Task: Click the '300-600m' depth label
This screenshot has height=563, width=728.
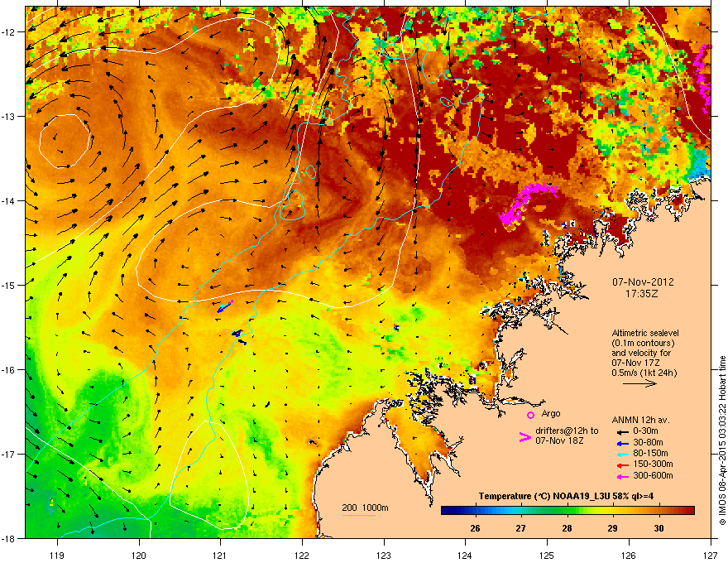Action: (653, 476)
